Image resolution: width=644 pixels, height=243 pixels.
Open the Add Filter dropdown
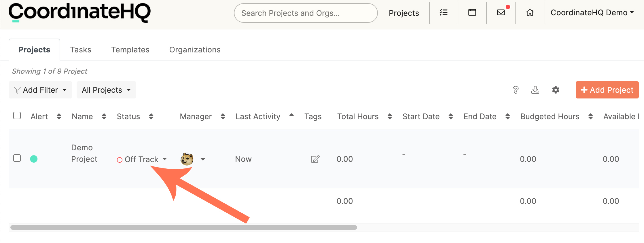point(40,90)
